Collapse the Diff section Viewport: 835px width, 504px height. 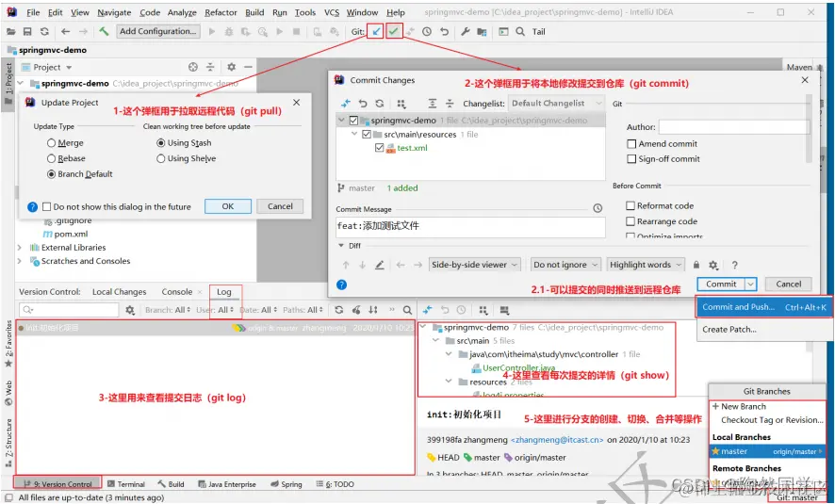coord(341,245)
